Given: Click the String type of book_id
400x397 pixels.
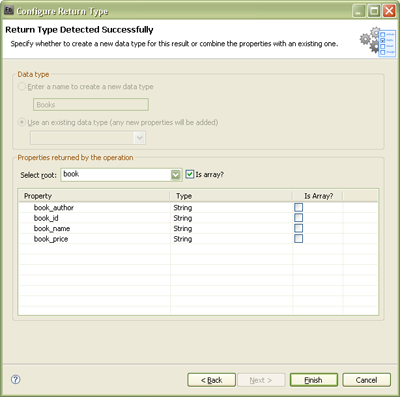Looking at the screenshot, I should pos(183,218).
